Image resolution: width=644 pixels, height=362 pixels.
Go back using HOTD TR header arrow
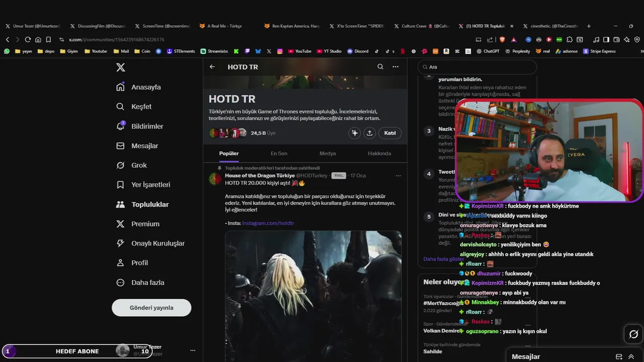coord(212,67)
